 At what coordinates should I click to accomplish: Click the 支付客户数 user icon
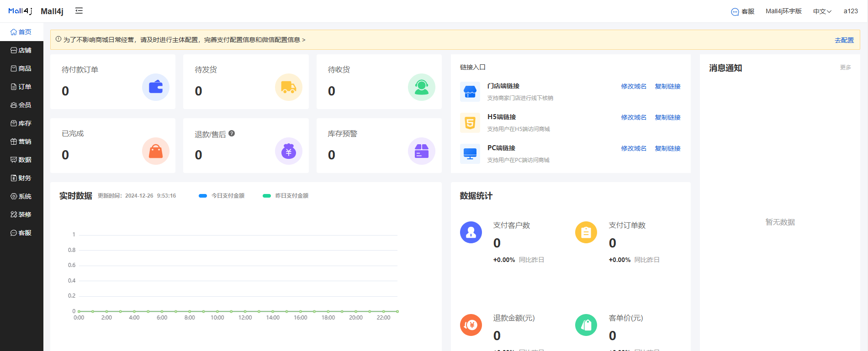tap(471, 232)
